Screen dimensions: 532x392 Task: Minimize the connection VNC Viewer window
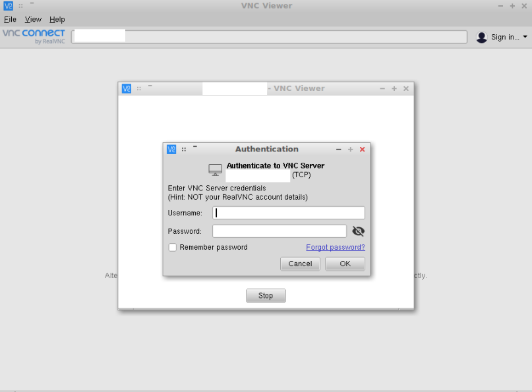tap(382, 88)
